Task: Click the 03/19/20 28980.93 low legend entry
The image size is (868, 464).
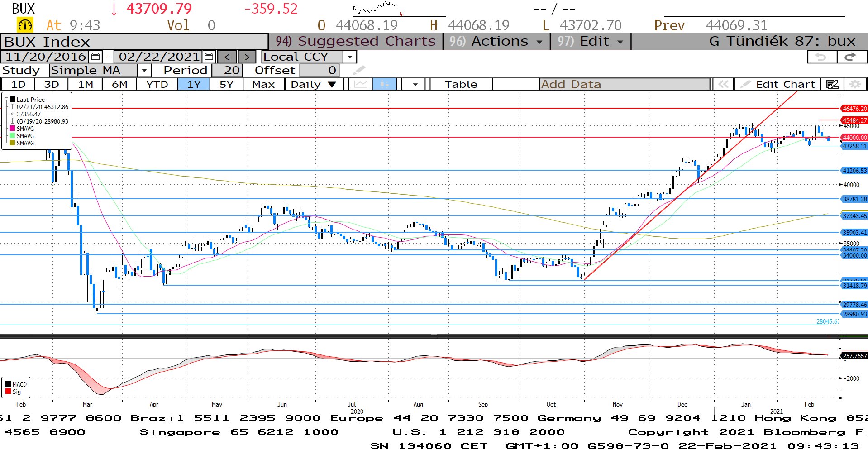Action: pos(43,121)
